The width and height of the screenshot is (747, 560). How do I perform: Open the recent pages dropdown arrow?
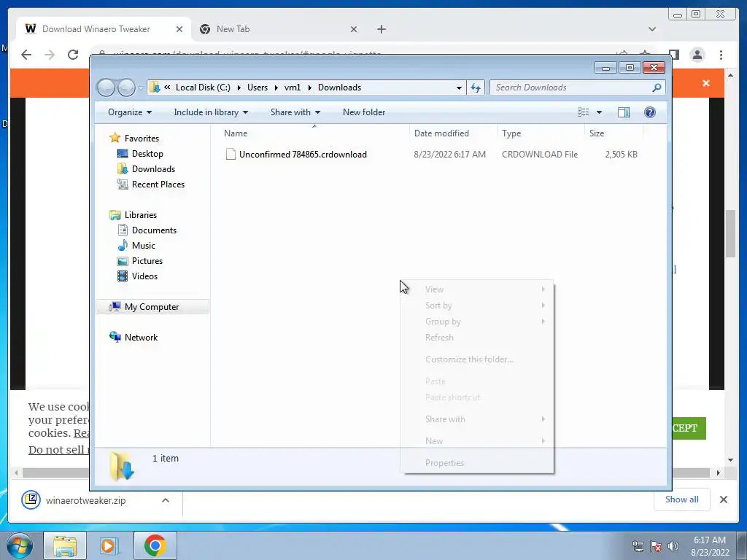(141, 88)
